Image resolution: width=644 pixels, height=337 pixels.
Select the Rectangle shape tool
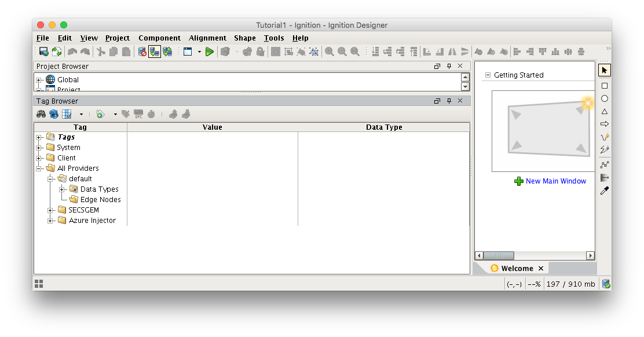tap(604, 86)
